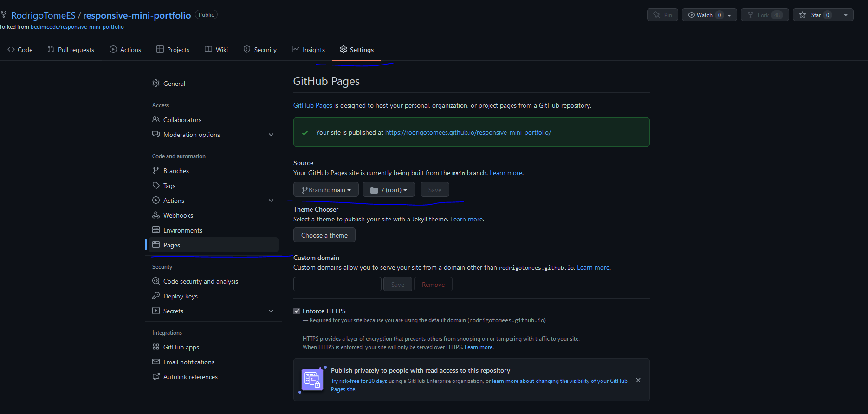
Task: Click the Tags icon in sidebar
Action: [156, 185]
